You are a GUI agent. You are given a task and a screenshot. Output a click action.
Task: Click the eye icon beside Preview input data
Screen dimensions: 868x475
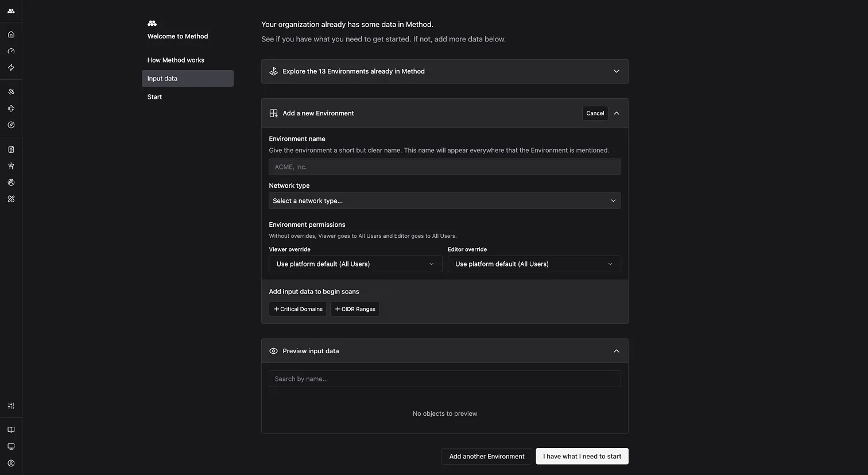(274, 351)
